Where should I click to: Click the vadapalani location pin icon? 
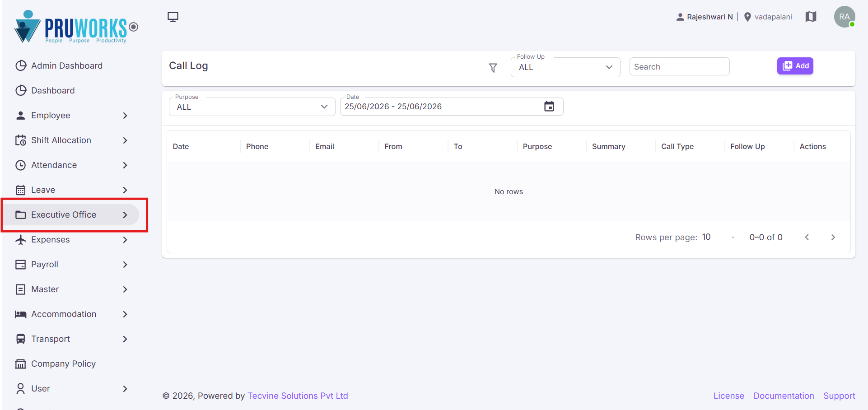pyautogui.click(x=747, y=17)
